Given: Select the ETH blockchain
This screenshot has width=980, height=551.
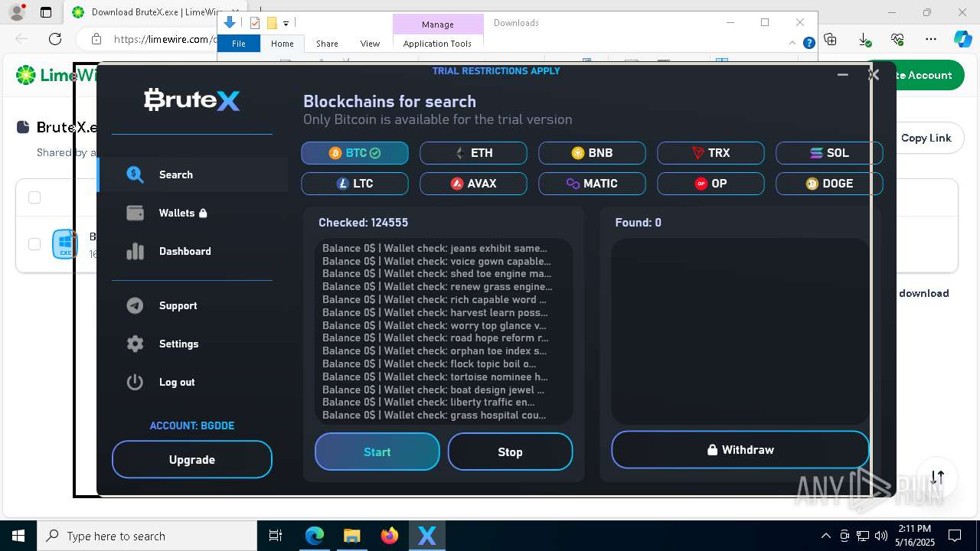Looking at the screenshot, I should [x=473, y=153].
